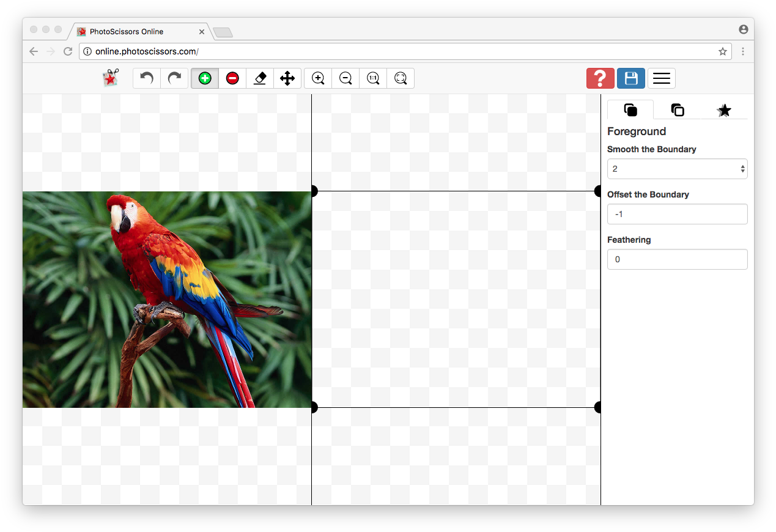Open Smooth the Boundary dropdown
Viewport: 776px width, 532px height.
point(677,169)
